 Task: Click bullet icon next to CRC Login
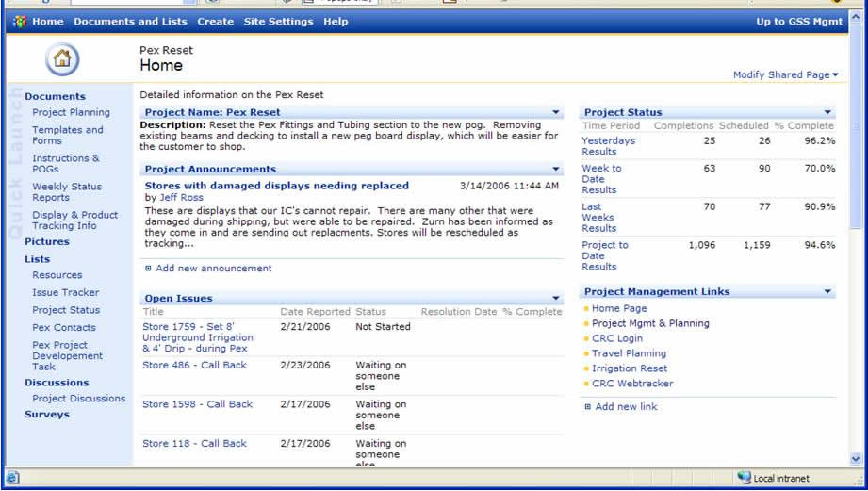click(586, 338)
